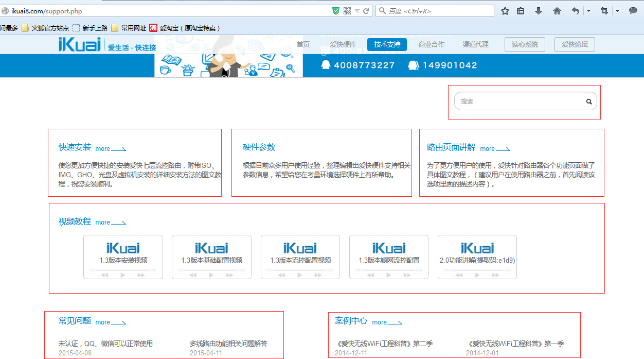644x359 pixels.
Task: Click the undo closed tab arrow icon
Action: point(576,11)
